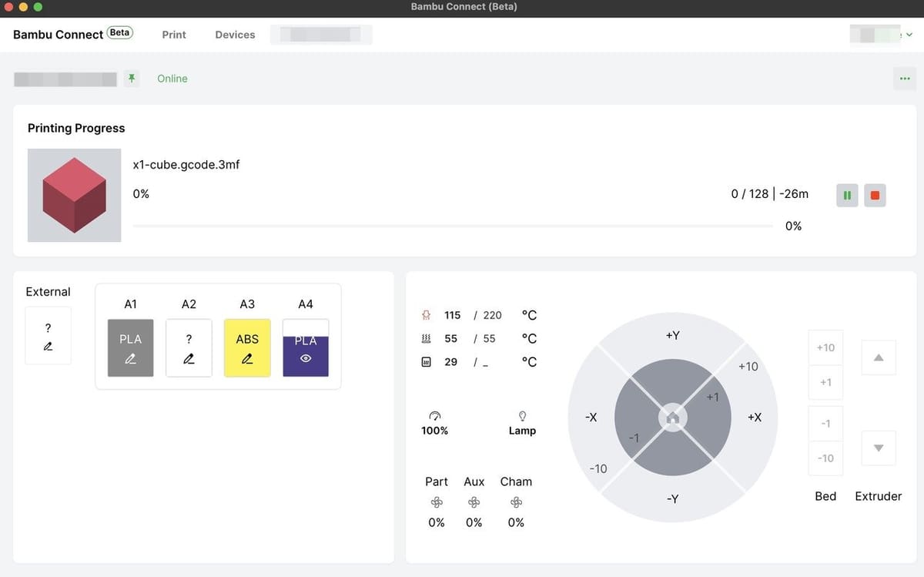This screenshot has width=924, height=577.
Task: Click the Beta badge
Action: (120, 32)
